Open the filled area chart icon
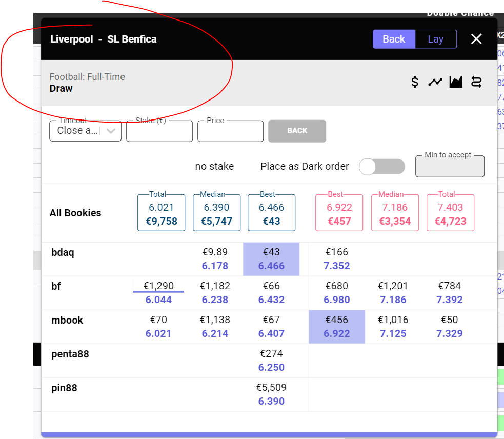This screenshot has width=504, height=439. point(456,82)
